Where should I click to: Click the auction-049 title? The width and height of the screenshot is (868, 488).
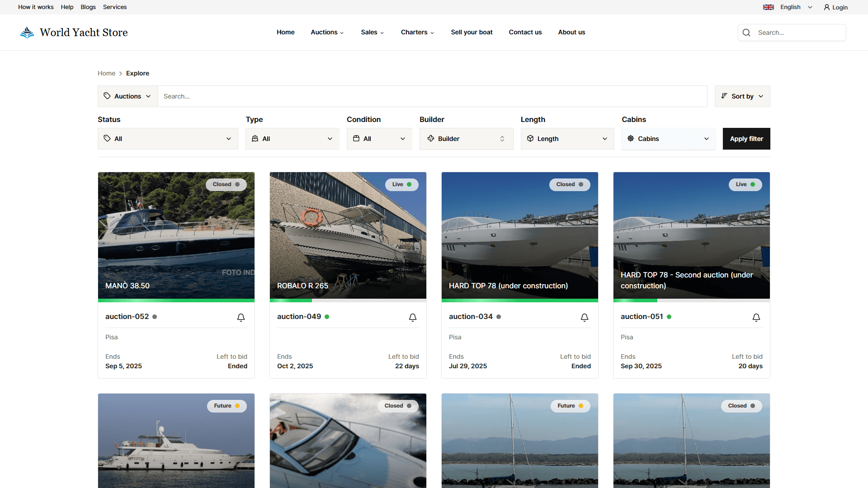299,317
